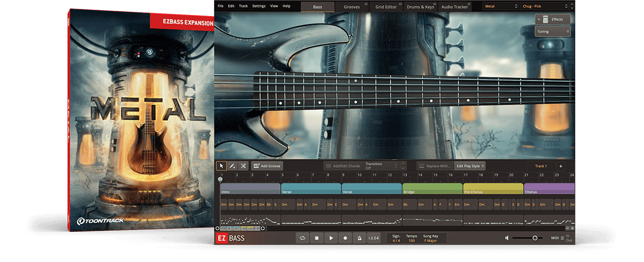Switch to the Grid Editor tab
Screen dimensions: 644x262
[386, 6]
